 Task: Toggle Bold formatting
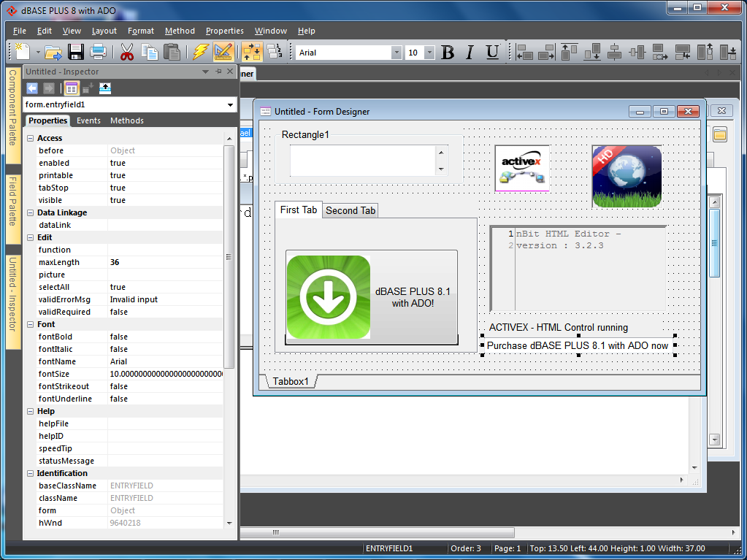pyautogui.click(x=448, y=53)
